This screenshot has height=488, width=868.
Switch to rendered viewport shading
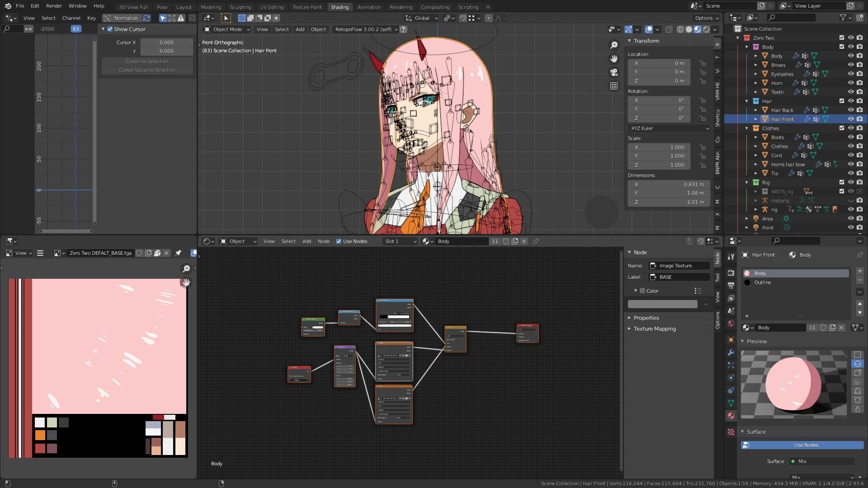pos(706,29)
